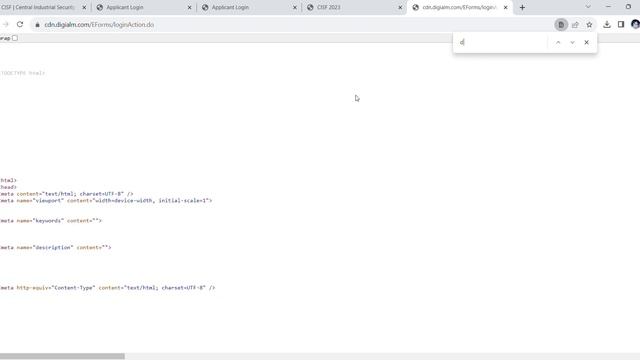This screenshot has width=640, height=360.
Task: Close the first Applicant Login tab
Action: point(189,7)
